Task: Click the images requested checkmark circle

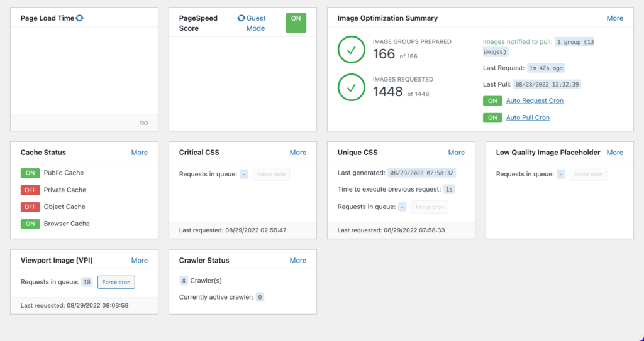Action: click(x=351, y=87)
